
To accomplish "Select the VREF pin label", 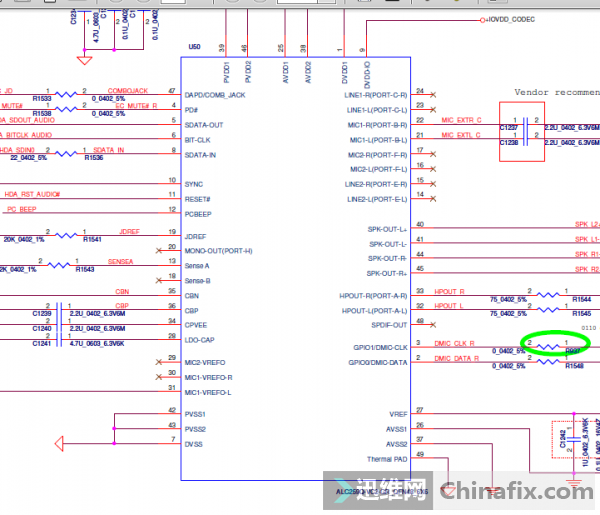I will [x=398, y=414].
